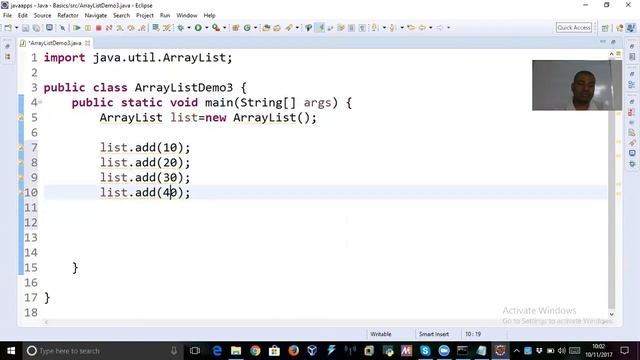640x360 pixels.
Task: Open the Edit menu
Action: [x=22, y=16]
